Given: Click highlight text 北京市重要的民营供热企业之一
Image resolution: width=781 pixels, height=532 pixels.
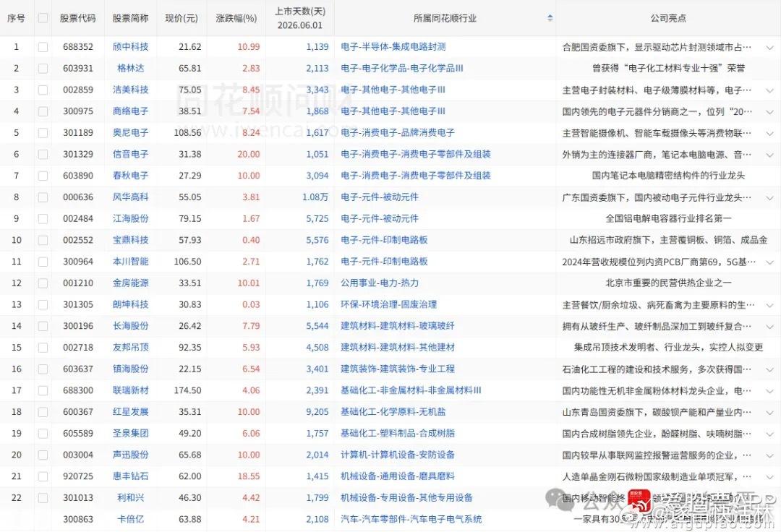Looking at the screenshot, I should click(x=668, y=283).
